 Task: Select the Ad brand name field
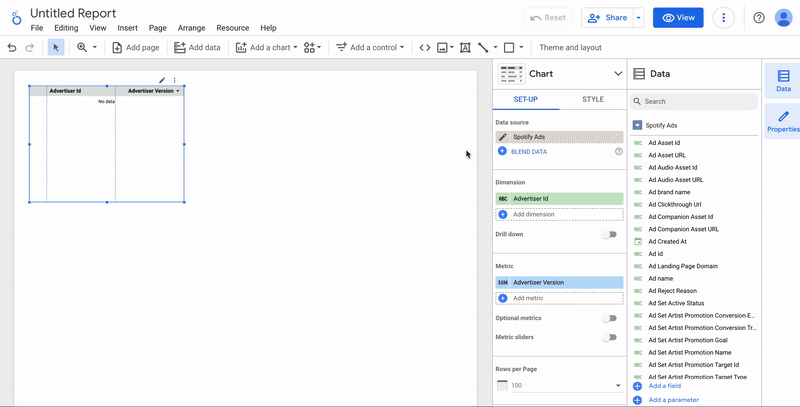[669, 192]
